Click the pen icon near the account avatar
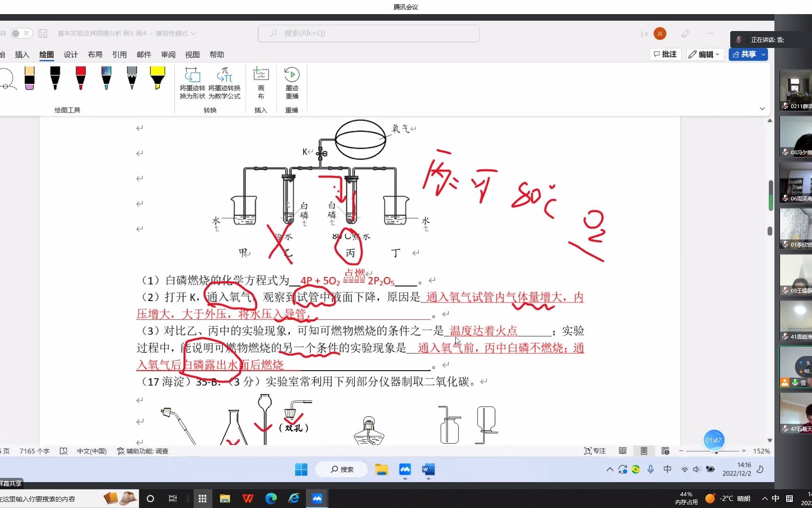 685,33
